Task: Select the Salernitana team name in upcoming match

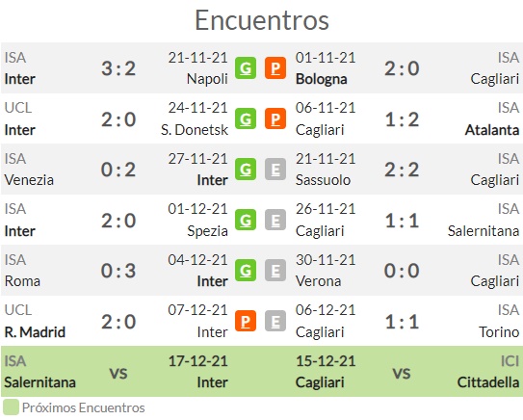Action: coord(40,382)
